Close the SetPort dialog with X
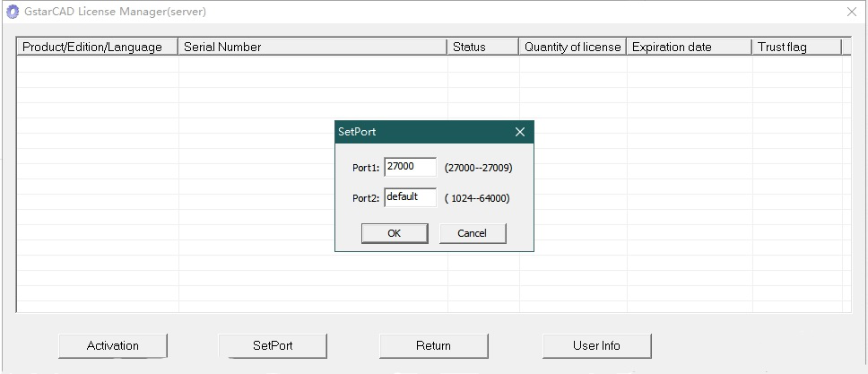This screenshot has height=374, width=868. pos(520,132)
